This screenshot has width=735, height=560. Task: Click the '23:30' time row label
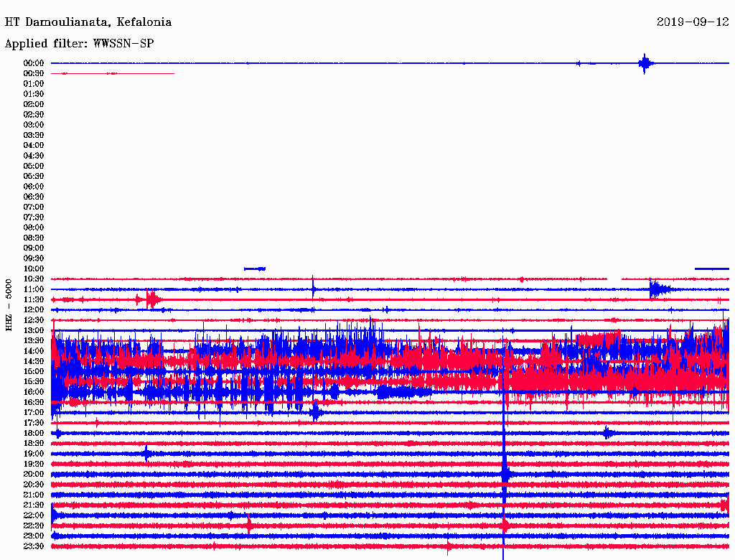point(34,546)
